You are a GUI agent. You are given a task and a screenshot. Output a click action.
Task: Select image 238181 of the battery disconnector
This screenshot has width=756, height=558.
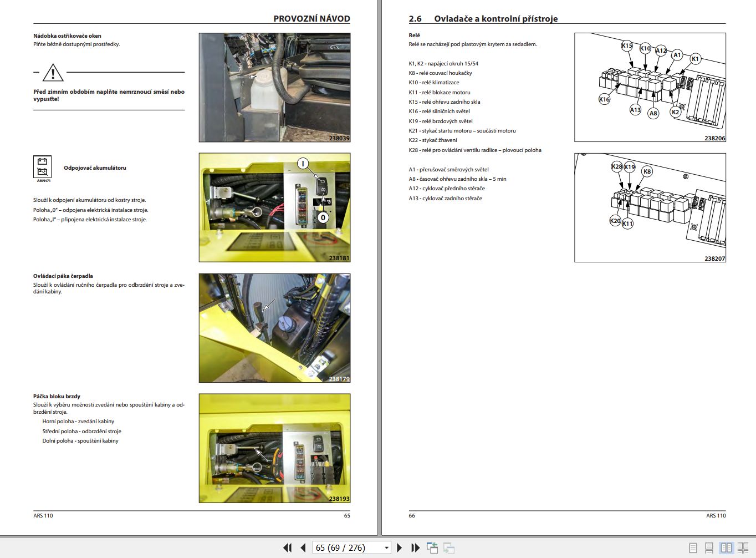[x=274, y=206]
